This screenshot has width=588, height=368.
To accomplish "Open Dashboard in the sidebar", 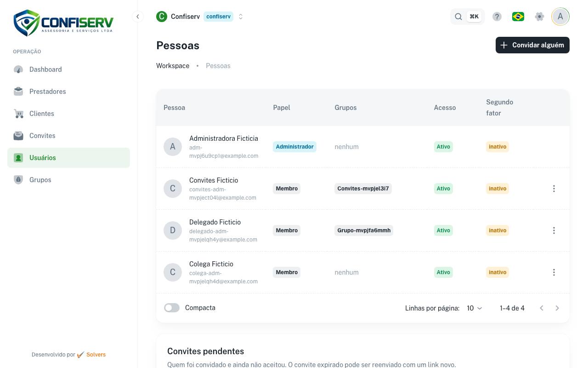I will click(68, 69).
